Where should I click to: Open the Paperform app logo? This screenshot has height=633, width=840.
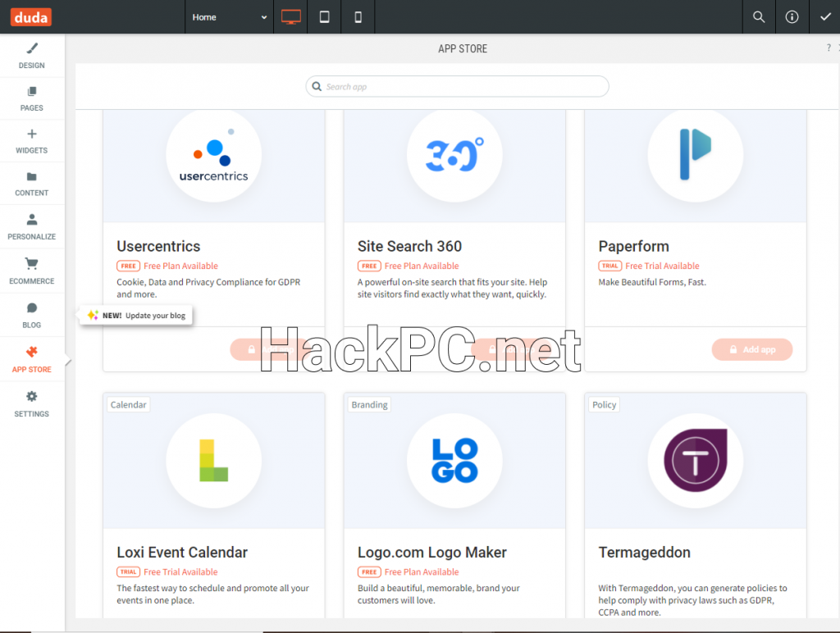(x=696, y=155)
